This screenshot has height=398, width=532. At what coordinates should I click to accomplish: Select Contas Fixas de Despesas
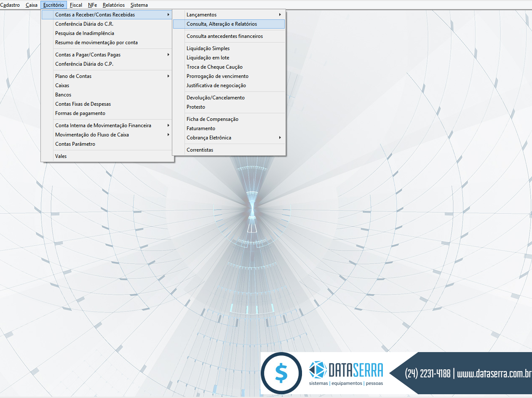coord(107,104)
